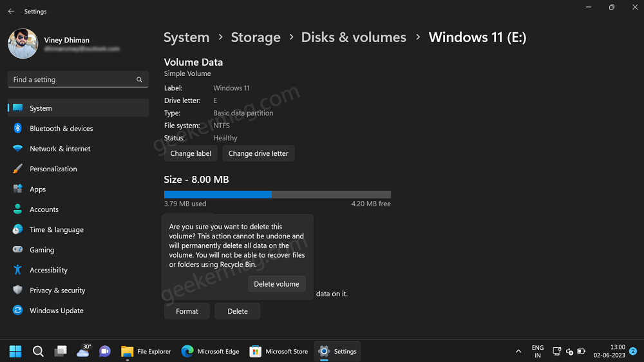The width and height of the screenshot is (644, 362).
Task: Open the clock and date flyout
Action: point(609,351)
